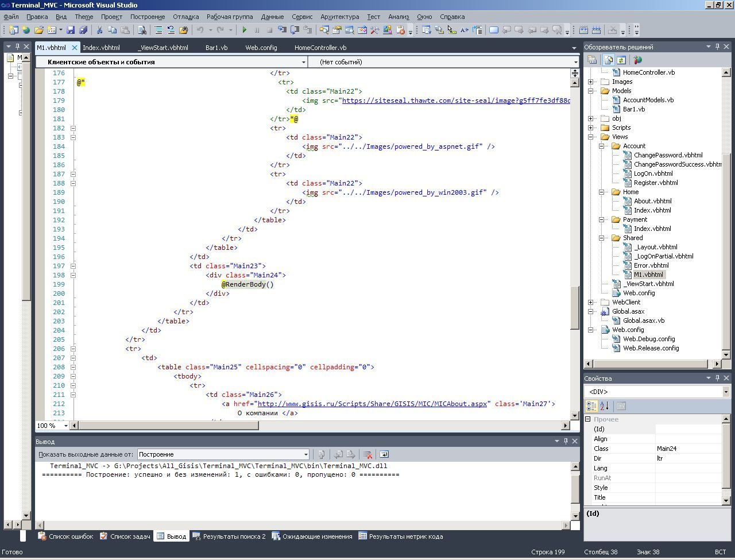
Task: Open the Список ошибок bottom tab
Action: click(x=65, y=536)
